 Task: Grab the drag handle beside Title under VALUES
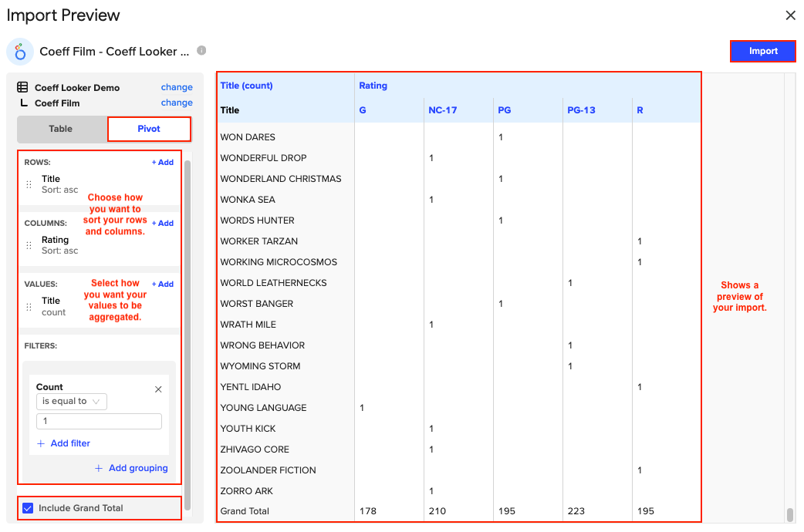[28, 306]
